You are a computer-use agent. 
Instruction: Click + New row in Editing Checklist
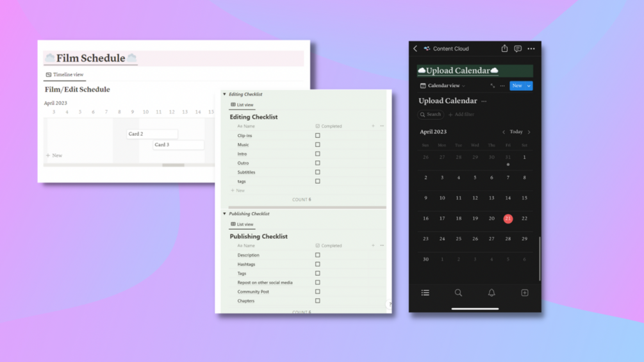pyautogui.click(x=238, y=190)
